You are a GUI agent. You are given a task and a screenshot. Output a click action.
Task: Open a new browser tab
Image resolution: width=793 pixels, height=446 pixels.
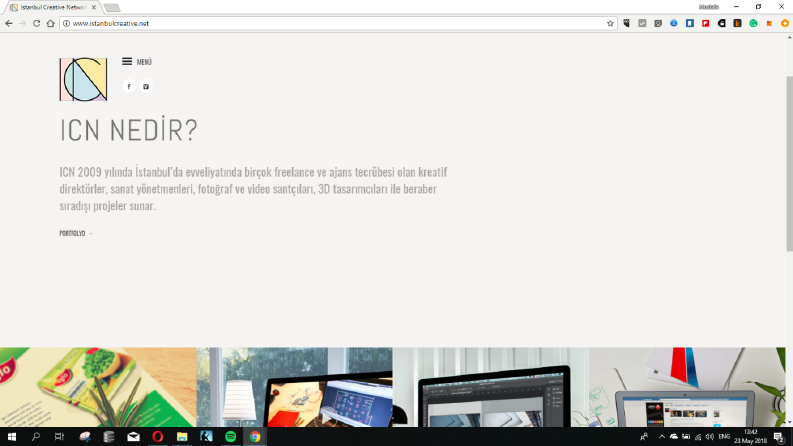coord(112,8)
